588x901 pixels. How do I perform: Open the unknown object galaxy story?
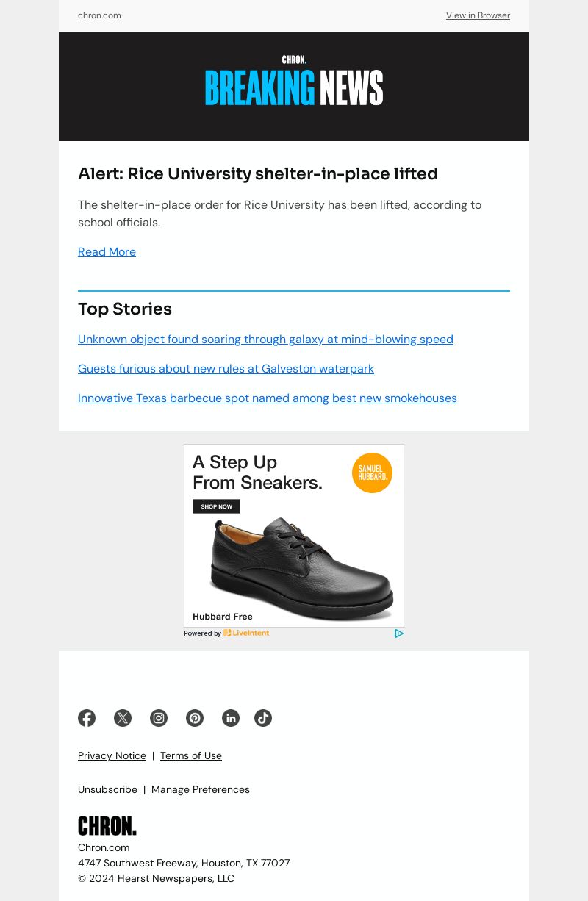(x=265, y=339)
